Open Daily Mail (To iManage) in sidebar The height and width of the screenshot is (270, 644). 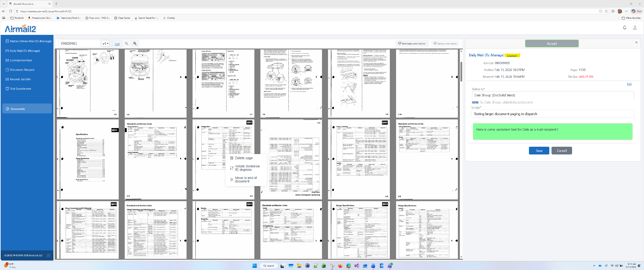(x=25, y=51)
